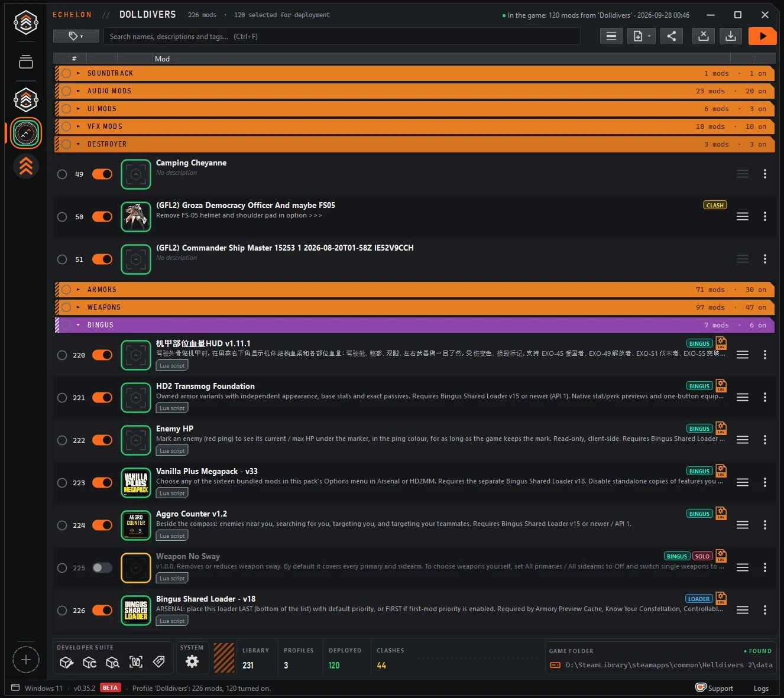Click the Logs button in status bar
The height and width of the screenshot is (698, 784).
pyautogui.click(x=761, y=688)
